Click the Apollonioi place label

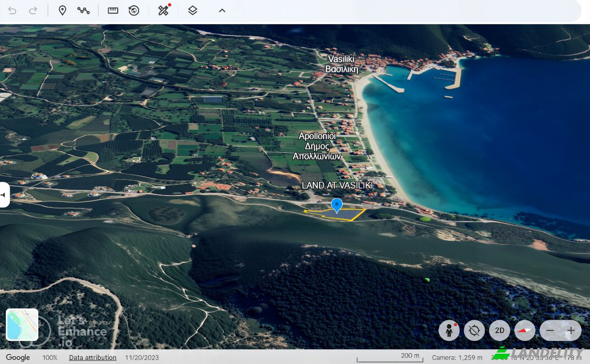pyautogui.click(x=317, y=146)
